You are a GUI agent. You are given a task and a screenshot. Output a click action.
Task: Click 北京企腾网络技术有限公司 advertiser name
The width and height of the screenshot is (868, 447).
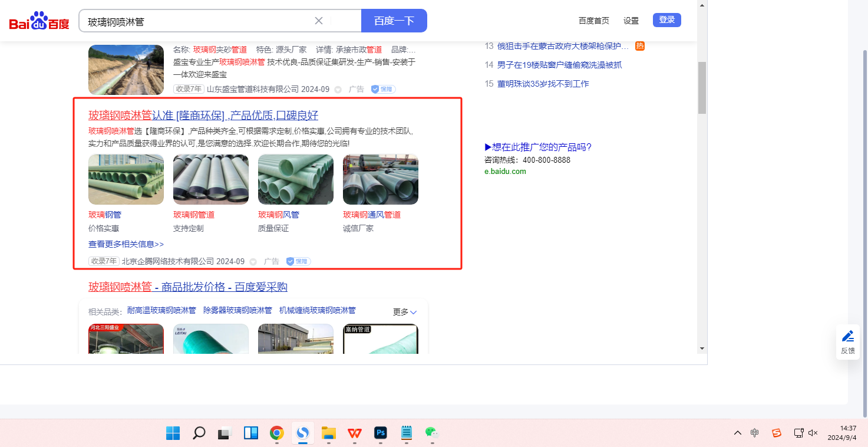[168, 261]
